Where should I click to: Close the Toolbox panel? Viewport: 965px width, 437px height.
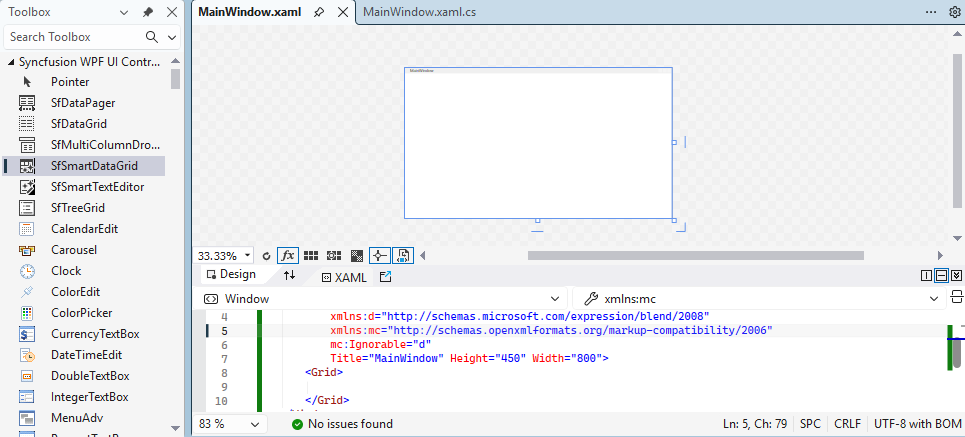(172, 12)
